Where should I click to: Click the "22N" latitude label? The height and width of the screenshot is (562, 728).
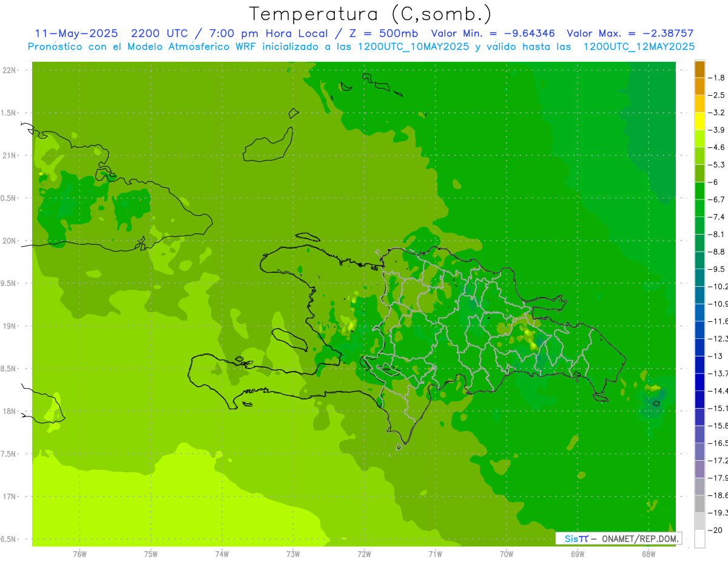(x=9, y=70)
